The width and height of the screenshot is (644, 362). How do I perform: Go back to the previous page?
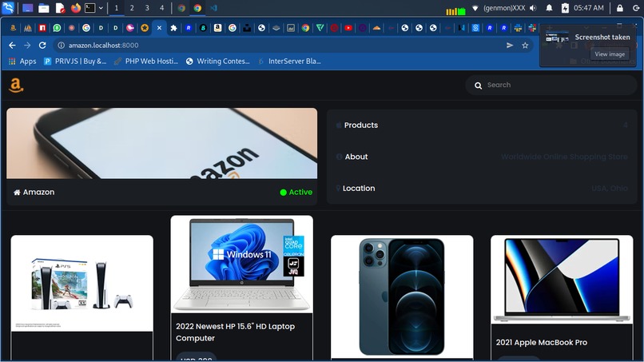(x=12, y=46)
